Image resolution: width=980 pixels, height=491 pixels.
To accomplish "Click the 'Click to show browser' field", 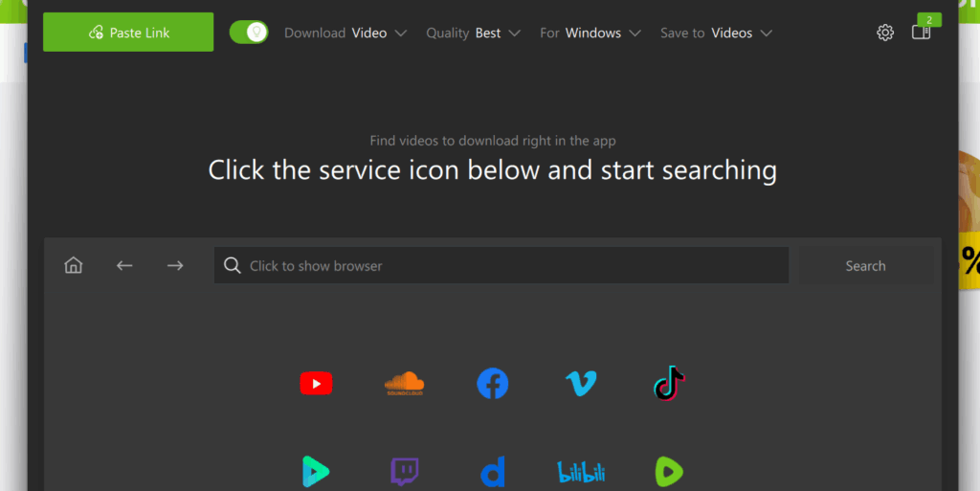I will (x=501, y=265).
